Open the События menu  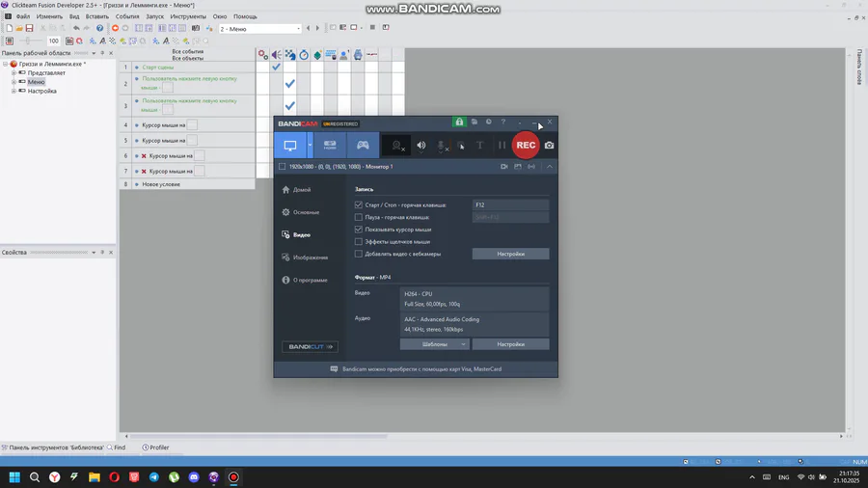click(x=127, y=16)
